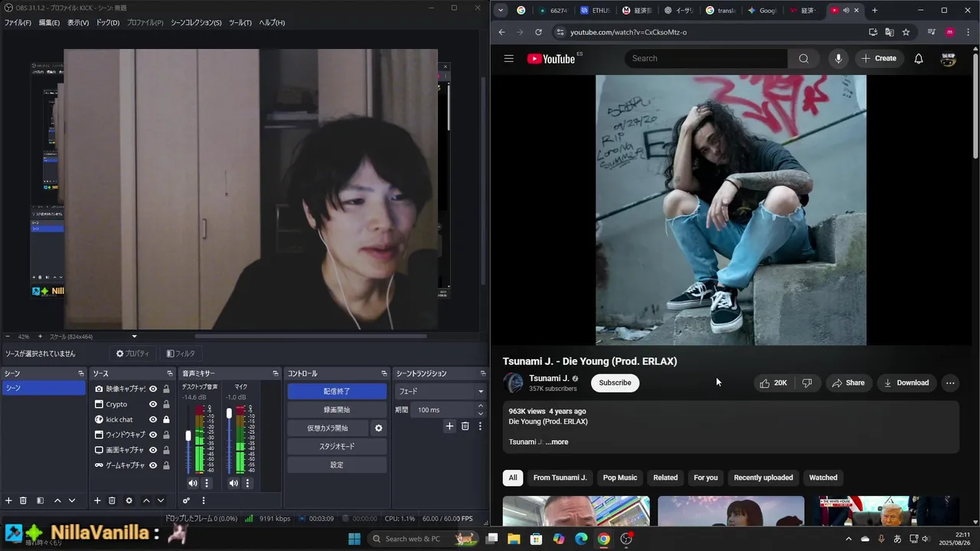
Task: Open Windows Start button on taskbar
Action: (x=354, y=539)
